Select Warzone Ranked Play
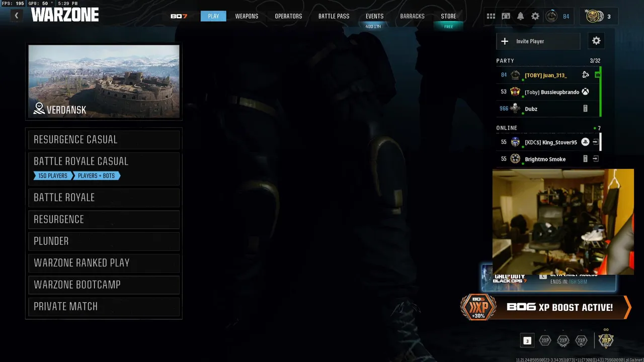This screenshot has width=644, height=362. pos(104,263)
